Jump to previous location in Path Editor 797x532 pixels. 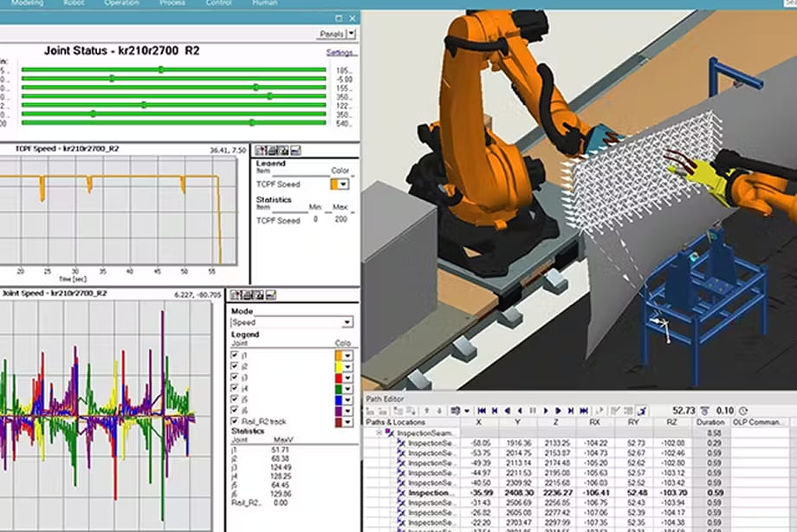click(x=494, y=411)
